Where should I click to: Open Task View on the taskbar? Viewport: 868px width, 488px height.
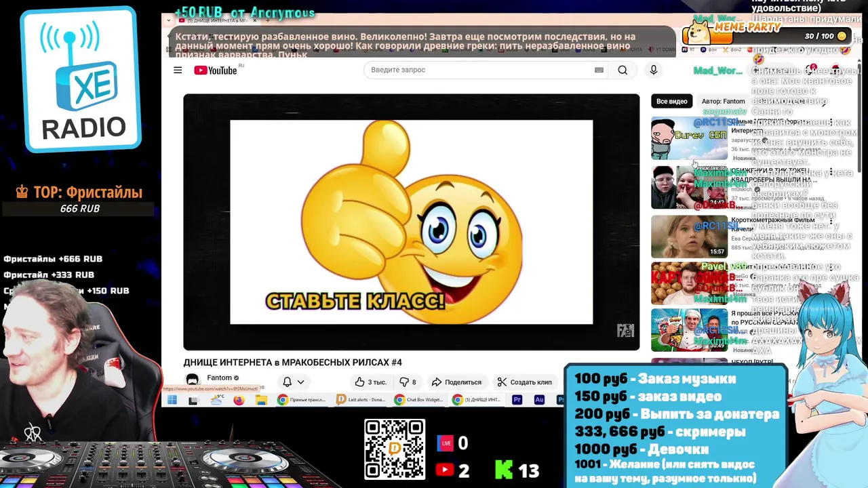(193, 400)
